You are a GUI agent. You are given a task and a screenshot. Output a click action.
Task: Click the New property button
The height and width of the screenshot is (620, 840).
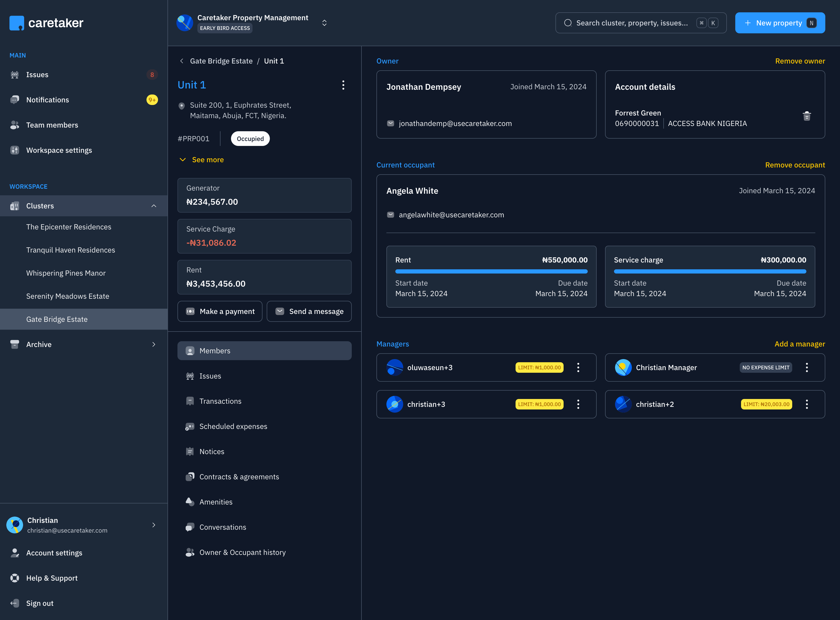(780, 23)
